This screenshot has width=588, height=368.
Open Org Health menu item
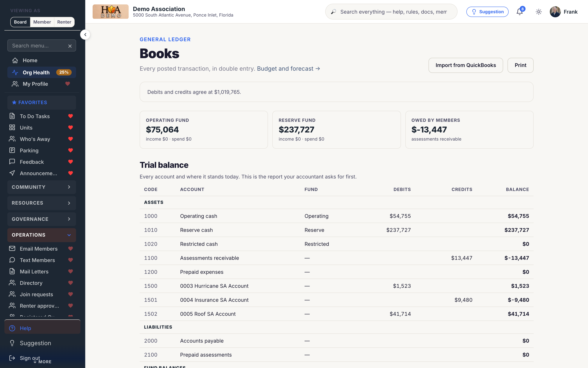42,72
